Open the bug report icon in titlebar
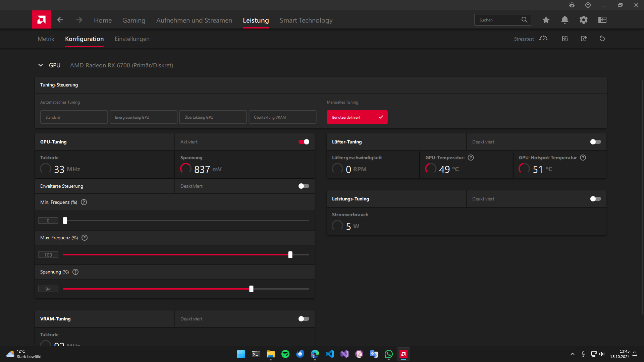Image resolution: width=644 pixels, height=362 pixels. coord(572,5)
